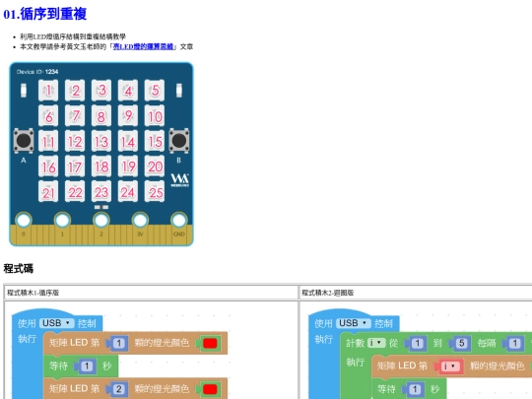Screen dimensions: 532x399
Task: Push button A on the board
Action: [x=24, y=141]
